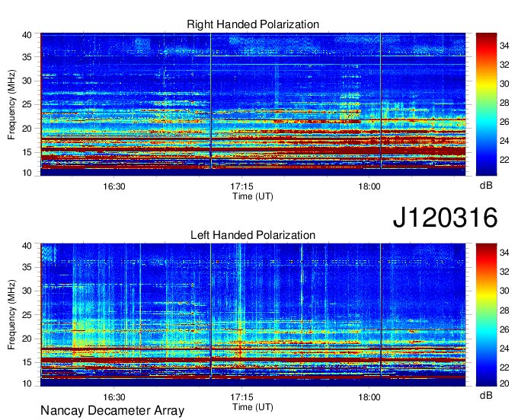Viewport: 518px width, 420px height.
Task: Click the 15 MHz tick label of the top plot
Action: [x=27, y=152]
